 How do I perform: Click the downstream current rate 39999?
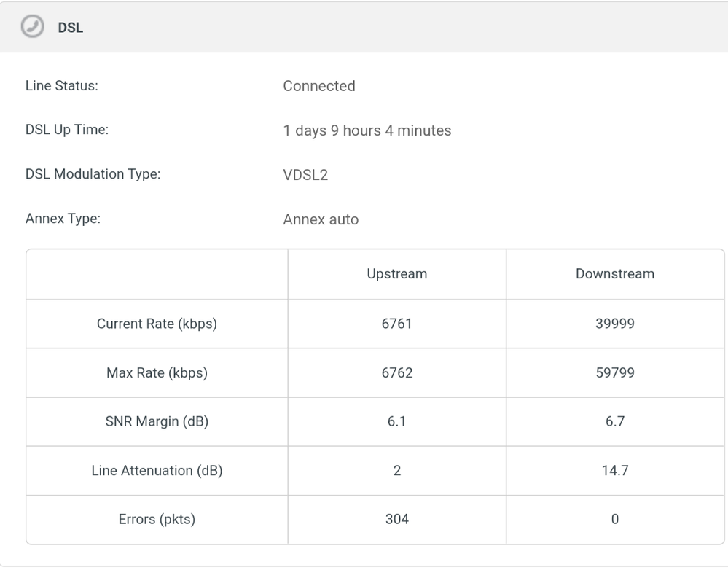coord(615,324)
